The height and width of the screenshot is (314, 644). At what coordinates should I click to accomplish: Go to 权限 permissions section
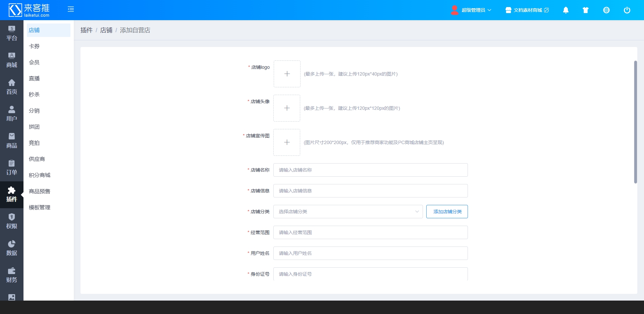pos(12,221)
